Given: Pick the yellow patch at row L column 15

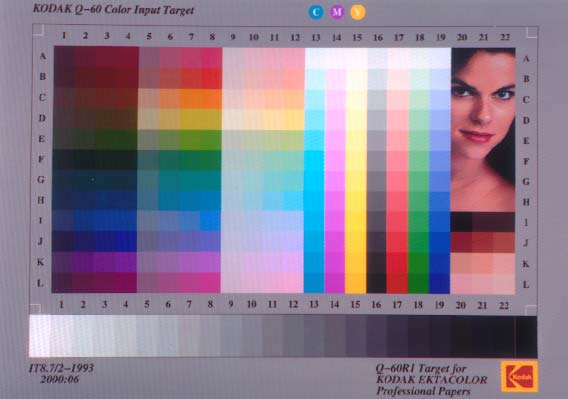Looking at the screenshot, I should 355,283.
